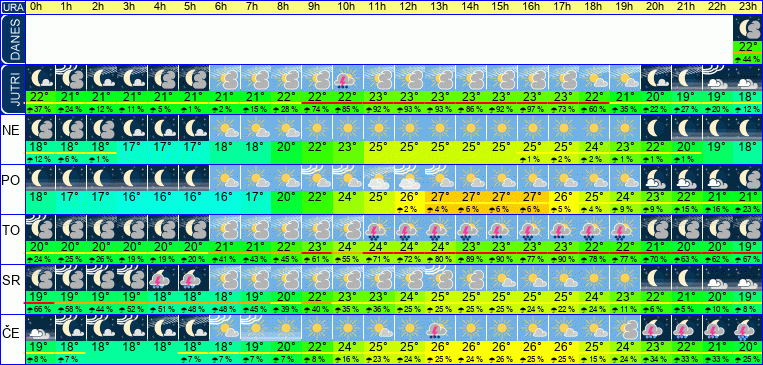
Task: Click the 16° temperature cell at PO 5h
Action: (x=194, y=197)
